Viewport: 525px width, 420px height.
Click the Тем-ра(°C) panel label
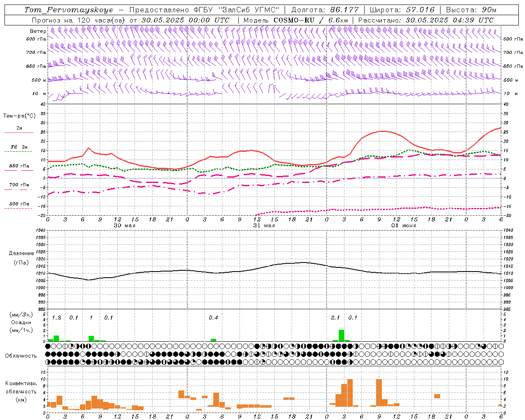19,116
